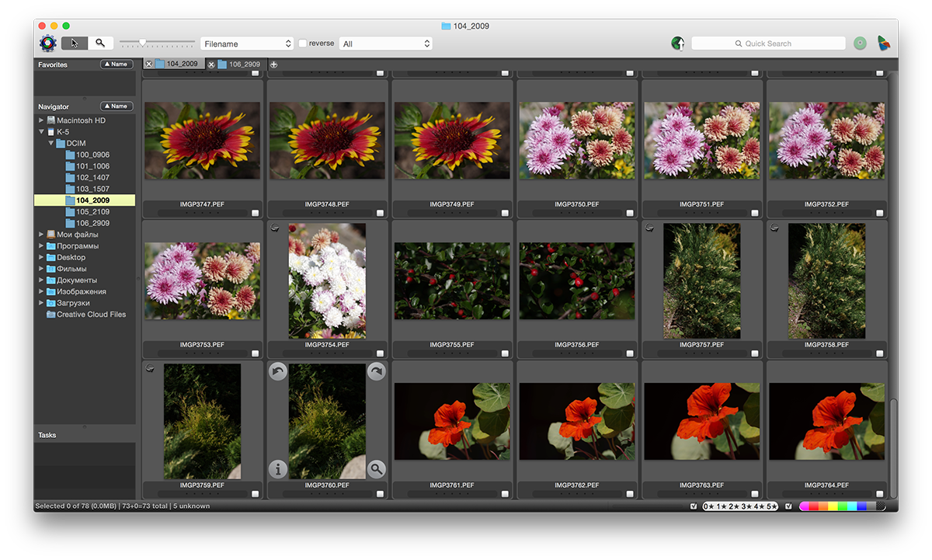Click rotation indicator on IMGP3758.PEF
932x560 pixels.
click(774, 228)
